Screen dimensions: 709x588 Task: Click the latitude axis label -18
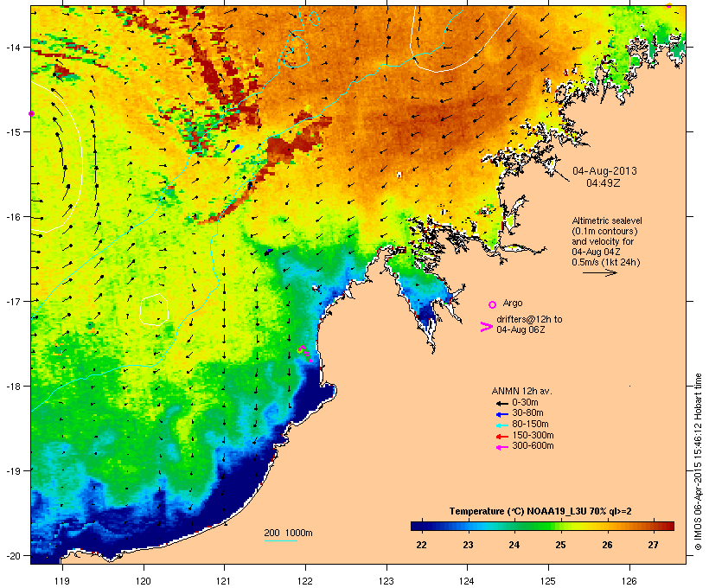[x=13, y=386]
